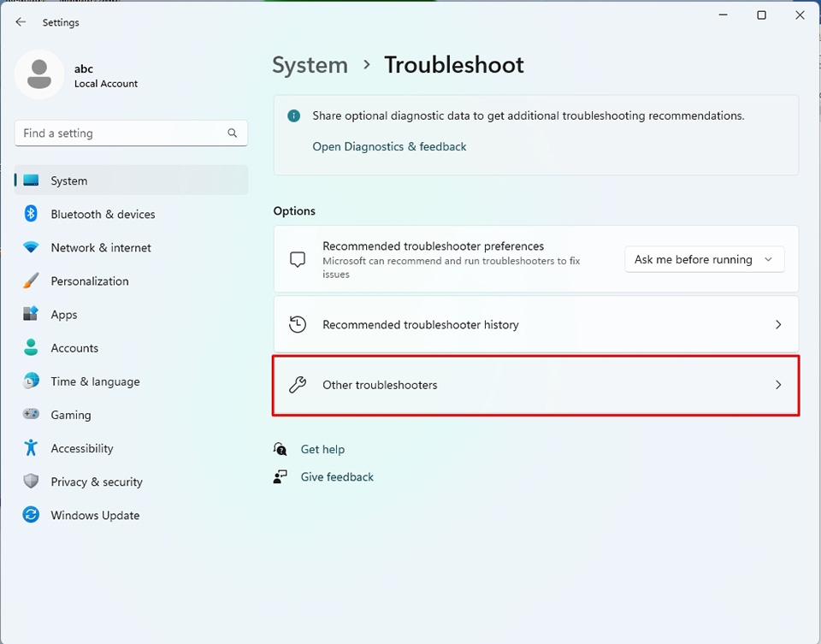Open Diagnostics & feedback link
The width and height of the screenshot is (821, 644).
tap(389, 146)
